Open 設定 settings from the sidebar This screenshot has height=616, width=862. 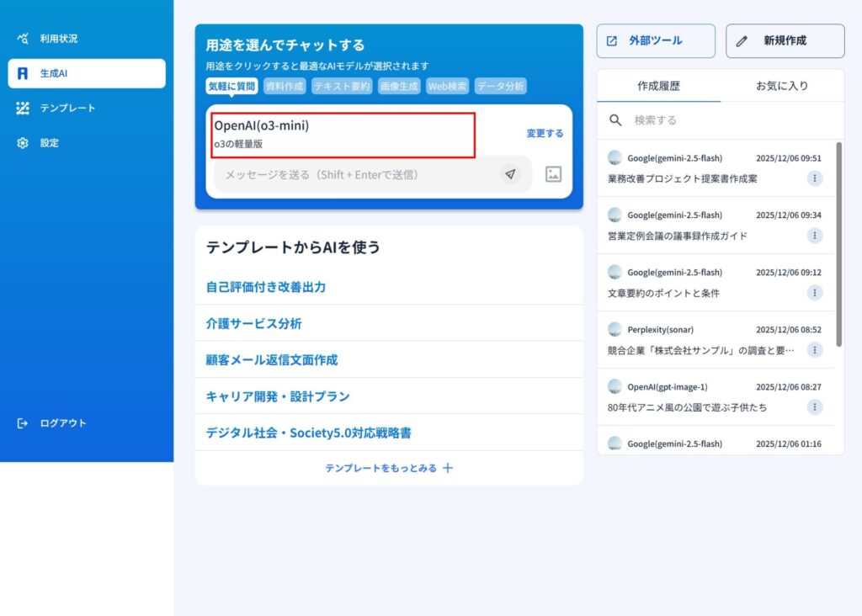click(49, 143)
